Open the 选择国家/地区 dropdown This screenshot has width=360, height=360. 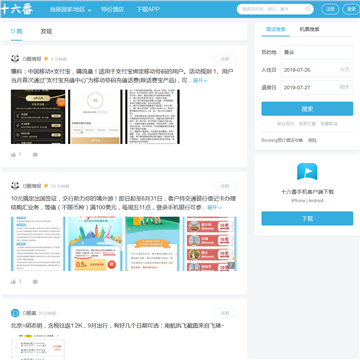coord(70,9)
